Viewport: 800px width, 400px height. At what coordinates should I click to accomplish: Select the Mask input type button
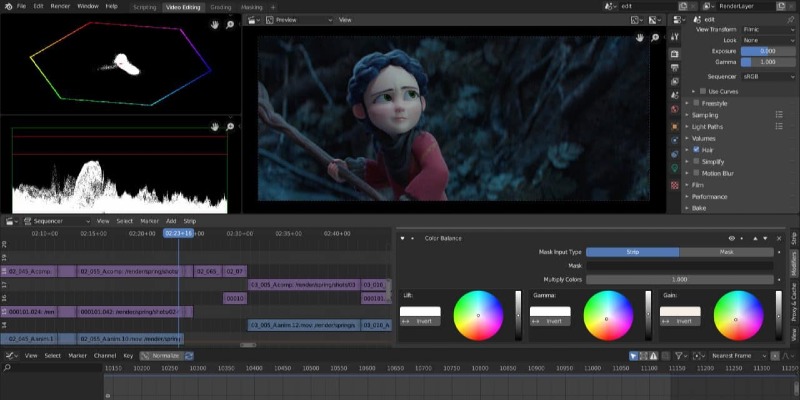click(x=726, y=252)
